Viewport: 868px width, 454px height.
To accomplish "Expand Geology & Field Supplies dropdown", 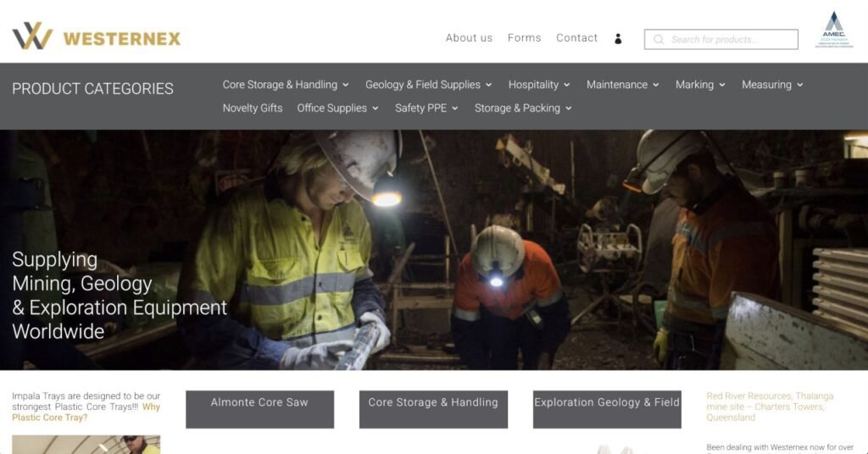I will point(428,85).
